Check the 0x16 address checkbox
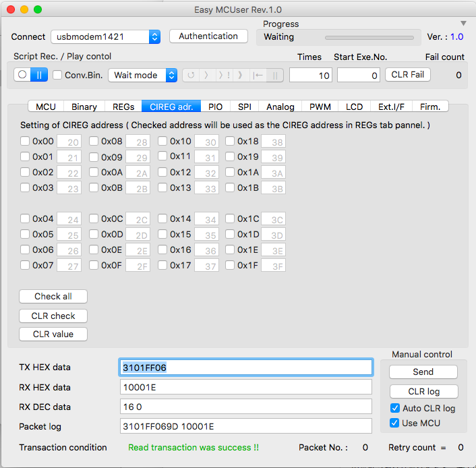476x468 pixels. (x=162, y=250)
